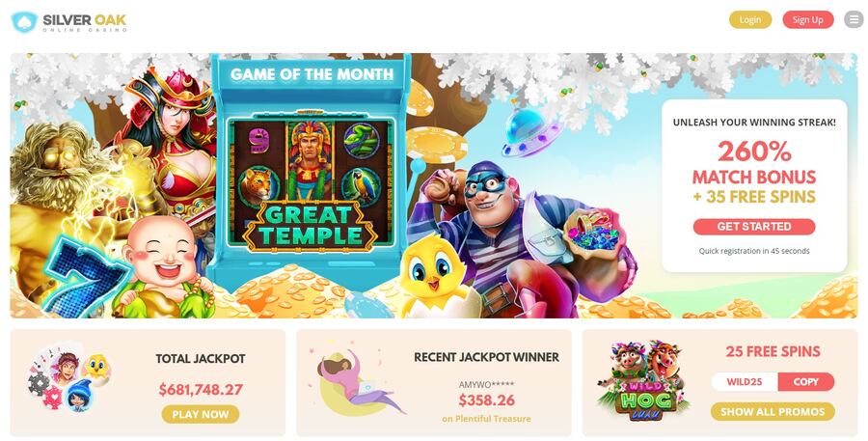Screen dimensions: 868x441
Task: Click the jackpot game characters cluster icon
Action: point(68,380)
